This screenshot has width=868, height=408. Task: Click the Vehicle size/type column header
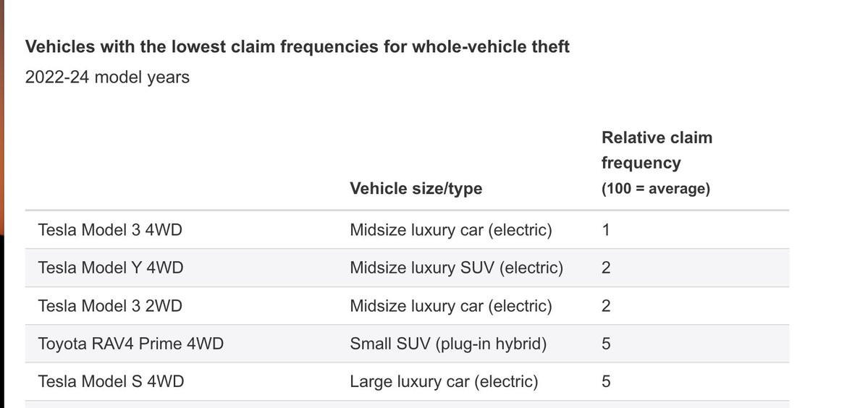(416, 189)
